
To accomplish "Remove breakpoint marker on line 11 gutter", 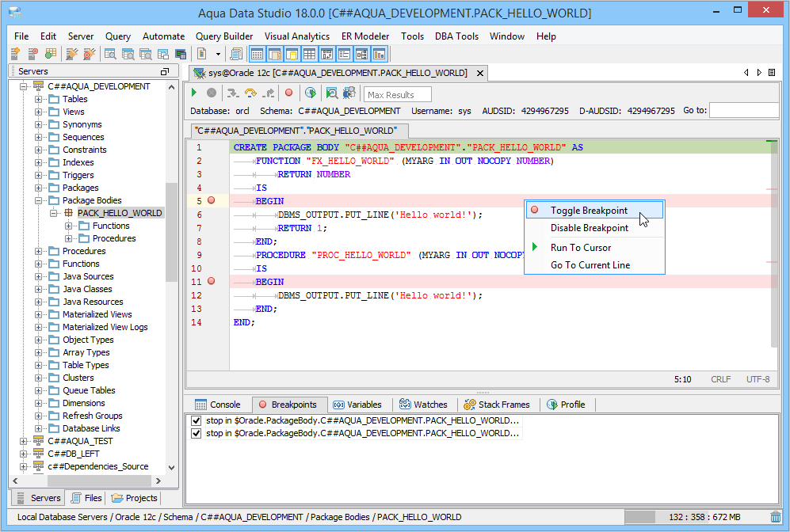I will tap(211, 281).
